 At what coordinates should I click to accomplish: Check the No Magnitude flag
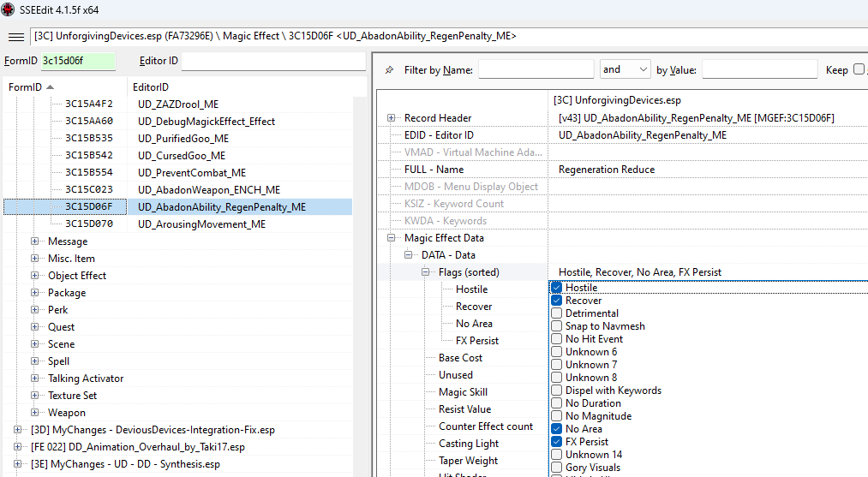556,415
